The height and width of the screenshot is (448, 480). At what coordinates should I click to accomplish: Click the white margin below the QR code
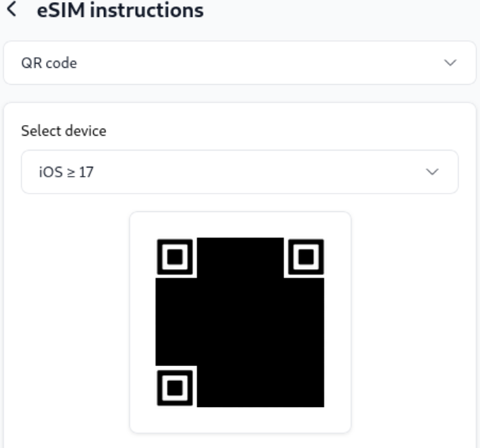(240, 420)
